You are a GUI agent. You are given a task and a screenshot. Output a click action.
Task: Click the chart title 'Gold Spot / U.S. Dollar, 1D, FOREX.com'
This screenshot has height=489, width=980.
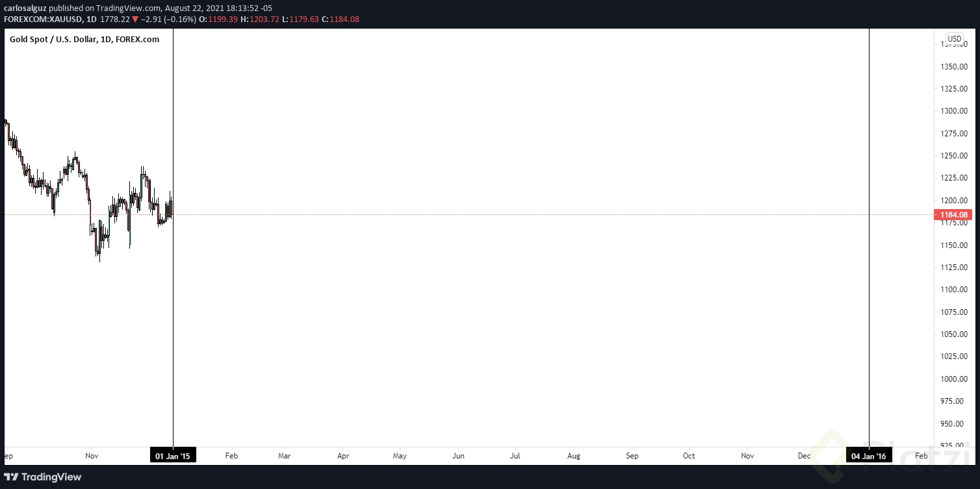(x=84, y=40)
